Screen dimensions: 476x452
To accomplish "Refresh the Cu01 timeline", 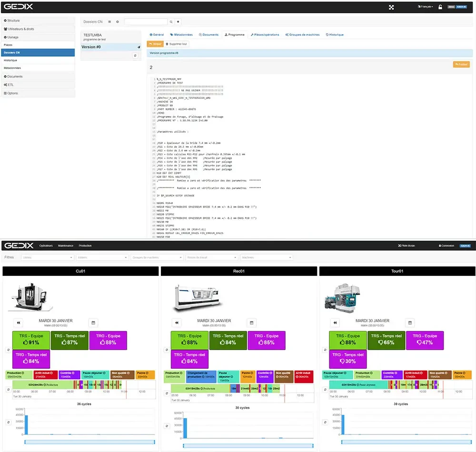I will click(x=8, y=390).
